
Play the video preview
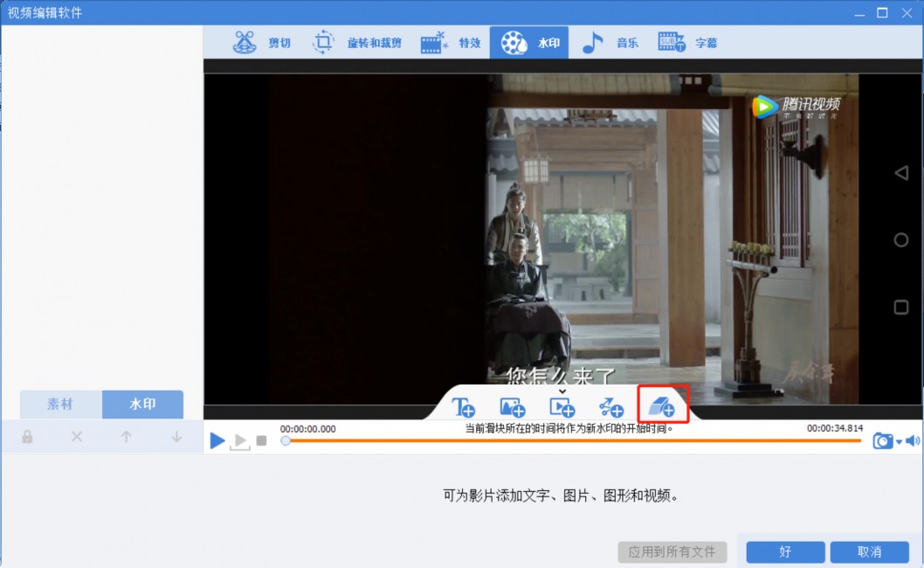(x=217, y=440)
